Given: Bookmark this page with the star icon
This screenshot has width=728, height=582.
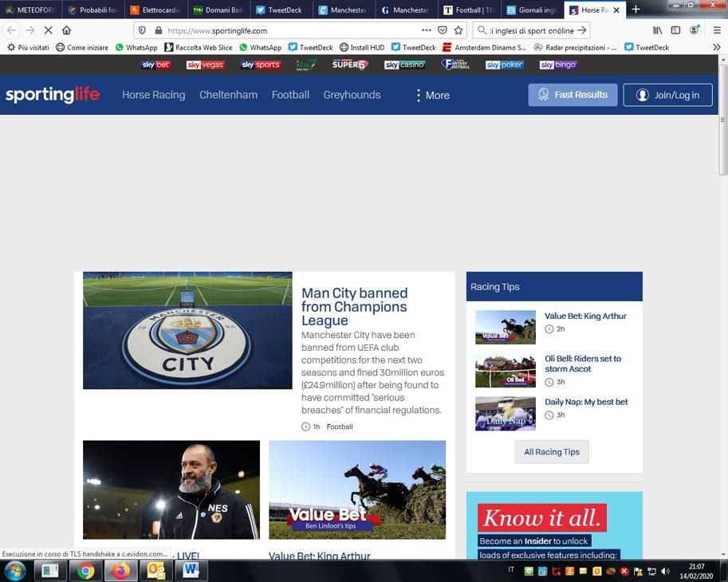Looking at the screenshot, I should (x=458, y=30).
